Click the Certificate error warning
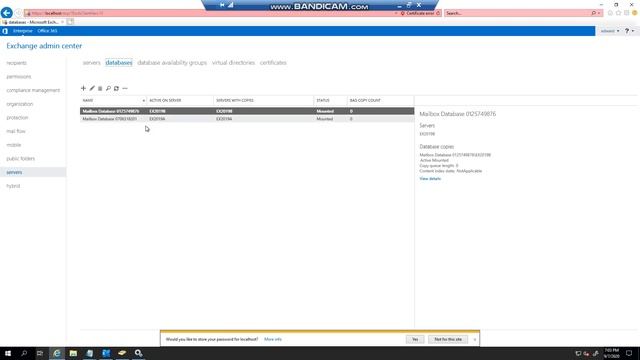 [x=417, y=13]
